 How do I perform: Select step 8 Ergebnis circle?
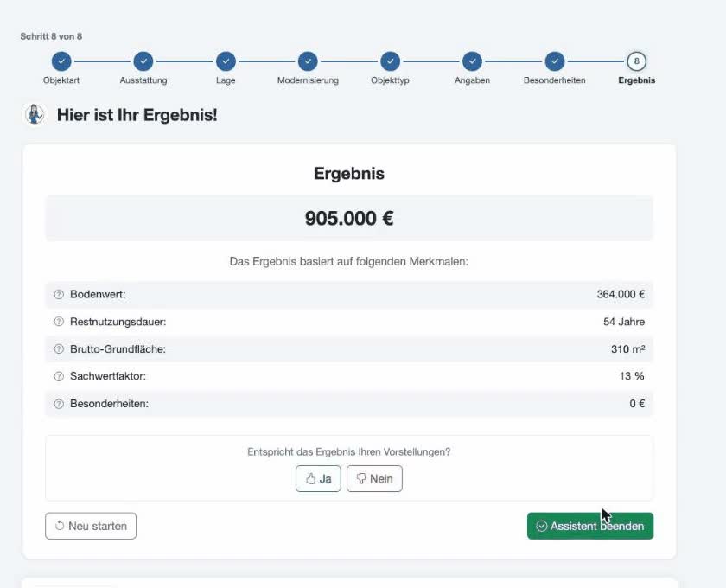point(637,61)
